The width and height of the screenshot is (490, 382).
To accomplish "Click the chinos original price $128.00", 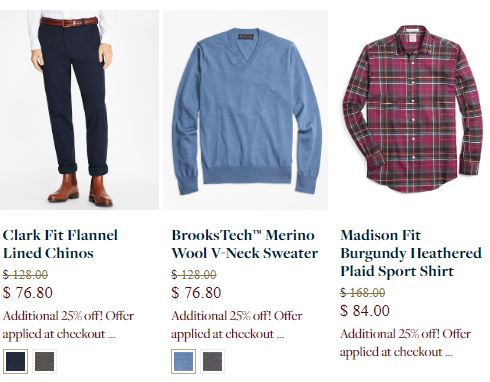I will (x=25, y=275).
